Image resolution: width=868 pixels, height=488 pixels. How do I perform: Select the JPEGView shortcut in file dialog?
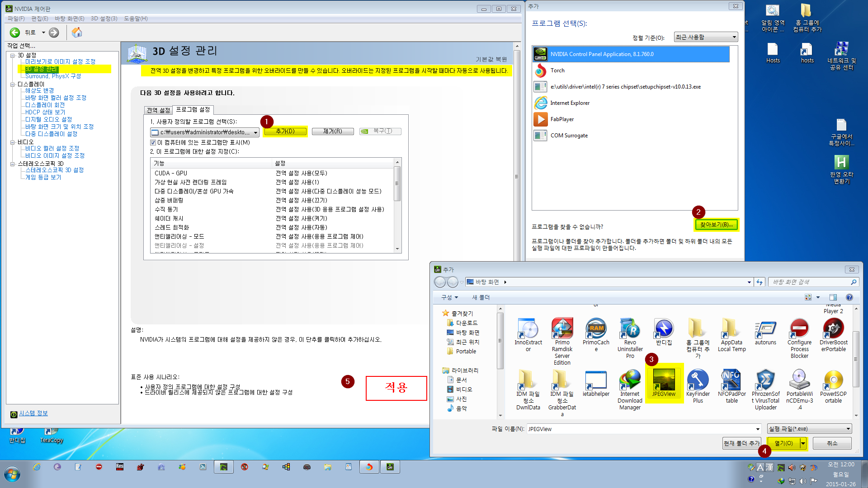664,384
